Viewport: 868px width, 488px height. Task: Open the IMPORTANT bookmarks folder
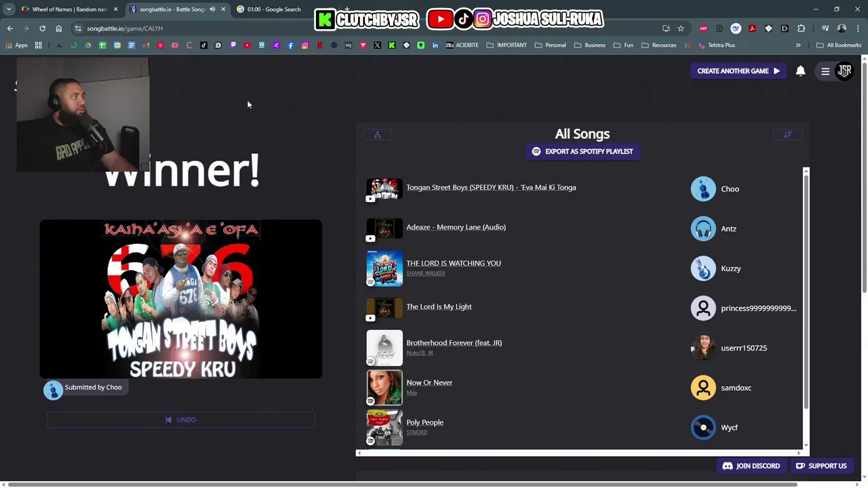(507, 45)
